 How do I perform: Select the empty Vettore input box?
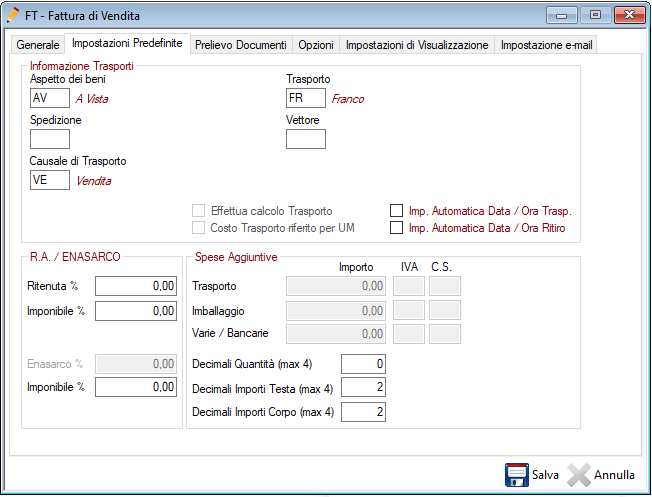306,139
